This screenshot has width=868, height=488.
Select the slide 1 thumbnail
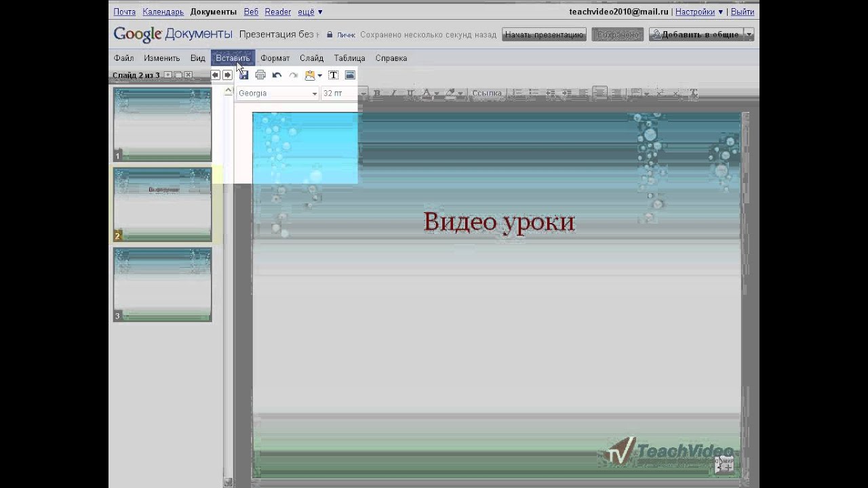[162, 124]
